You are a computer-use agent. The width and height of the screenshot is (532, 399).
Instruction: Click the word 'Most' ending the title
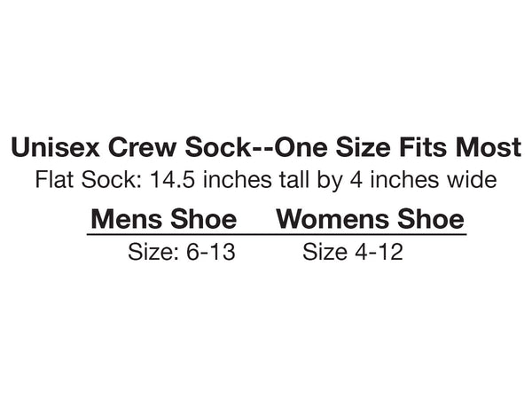(486, 148)
